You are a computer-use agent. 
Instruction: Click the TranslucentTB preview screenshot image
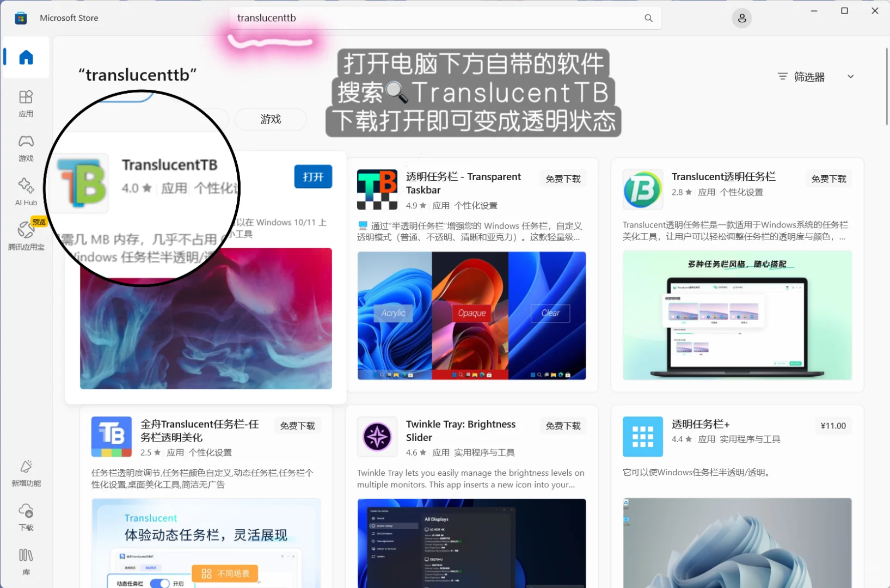pyautogui.click(x=206, y=318)
